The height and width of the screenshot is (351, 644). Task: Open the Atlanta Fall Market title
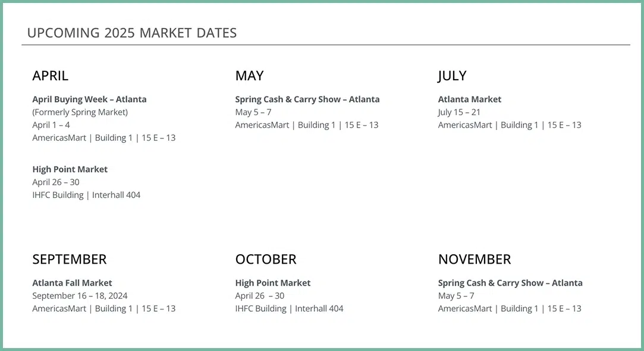[x=72, y=283]
